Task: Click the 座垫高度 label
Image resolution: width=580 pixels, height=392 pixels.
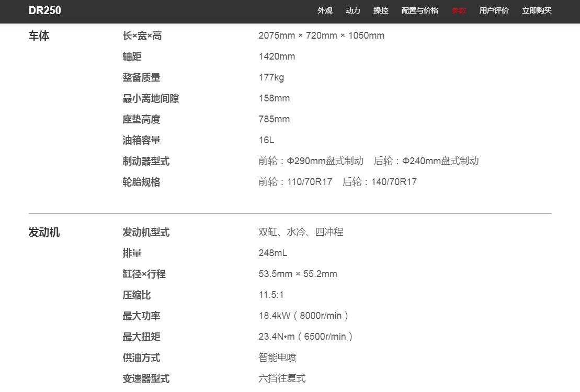Action: tap(141, 120)
